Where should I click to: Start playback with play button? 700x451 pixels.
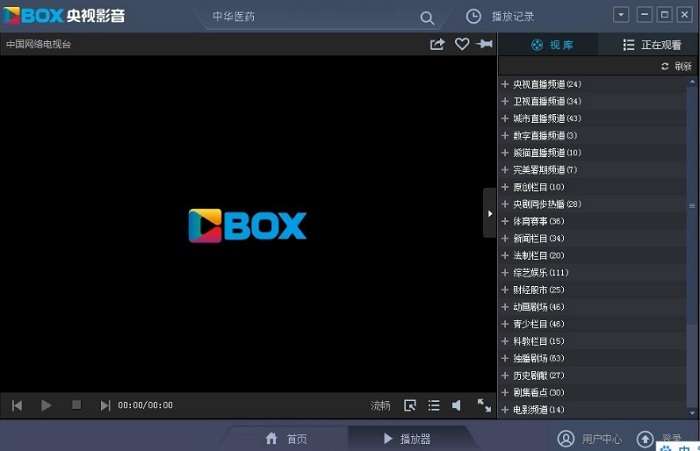pyautogui.click(x=46, y=405)
